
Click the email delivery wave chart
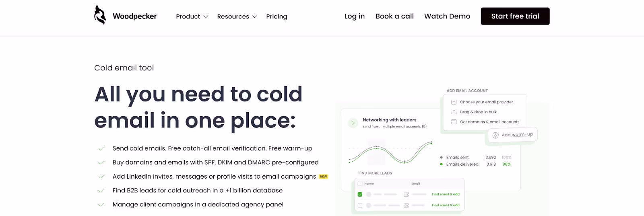(390, 152)
